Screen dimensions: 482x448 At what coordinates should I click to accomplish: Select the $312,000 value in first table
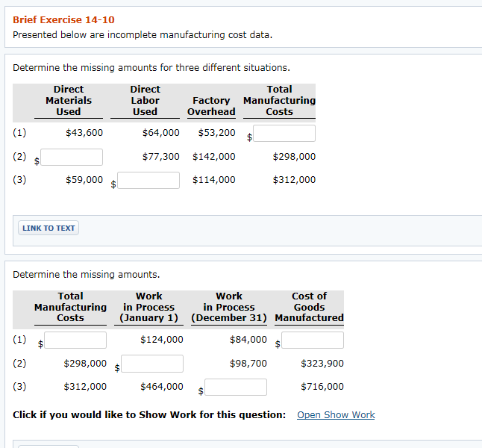click(x=294, y=180)
